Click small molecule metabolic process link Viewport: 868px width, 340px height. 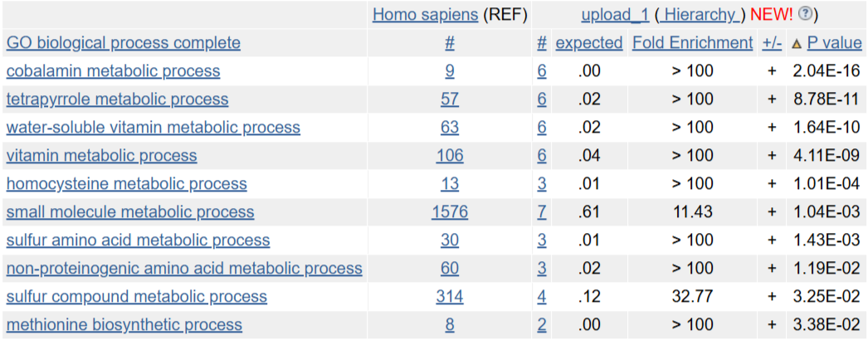129,211
